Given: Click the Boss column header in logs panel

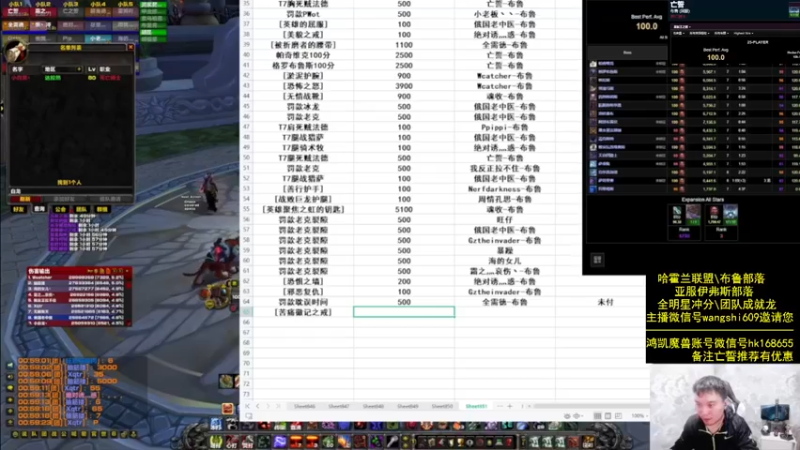Looking at the screenshot, I should pos(627,53).
